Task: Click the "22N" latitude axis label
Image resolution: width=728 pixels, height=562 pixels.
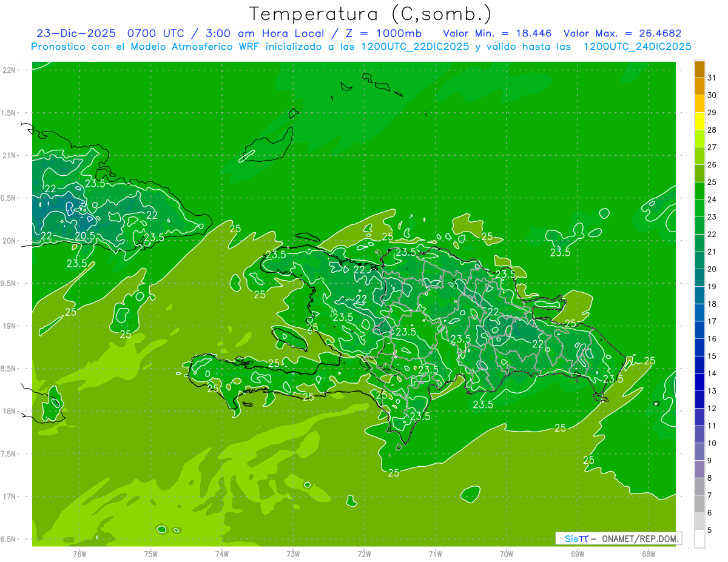Action: (x=10, y=70)
